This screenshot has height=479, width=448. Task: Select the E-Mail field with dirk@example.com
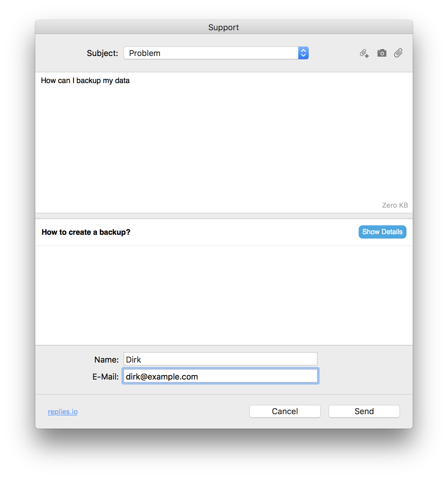(x=220, y=376)
